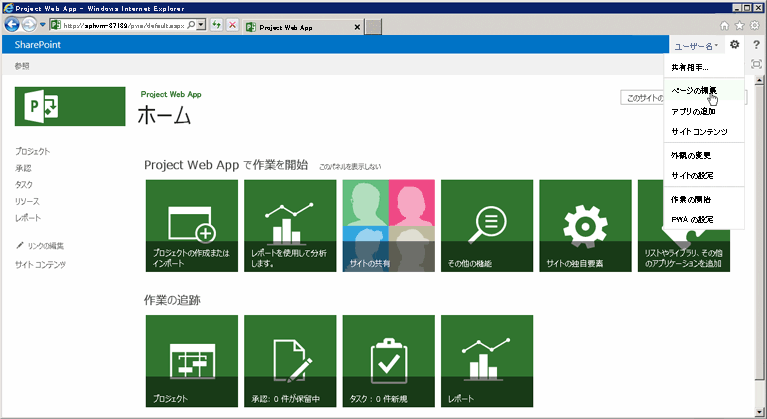This screenshot has height=419, width=767.
Task: Open the ユーザー名 user menu dropdown
Action: click(696, 46)
